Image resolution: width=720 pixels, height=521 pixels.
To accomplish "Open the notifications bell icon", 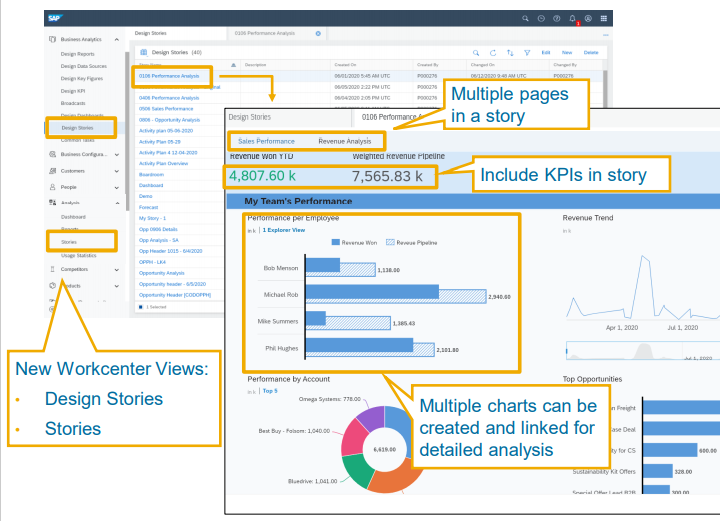I will click(x=573, y=18).
